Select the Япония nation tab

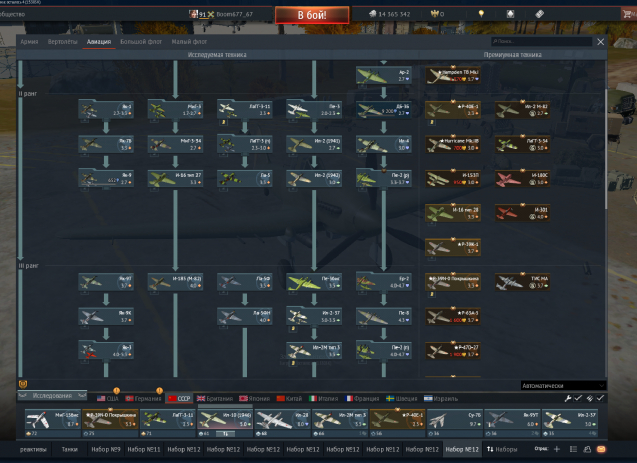(254, 398)
